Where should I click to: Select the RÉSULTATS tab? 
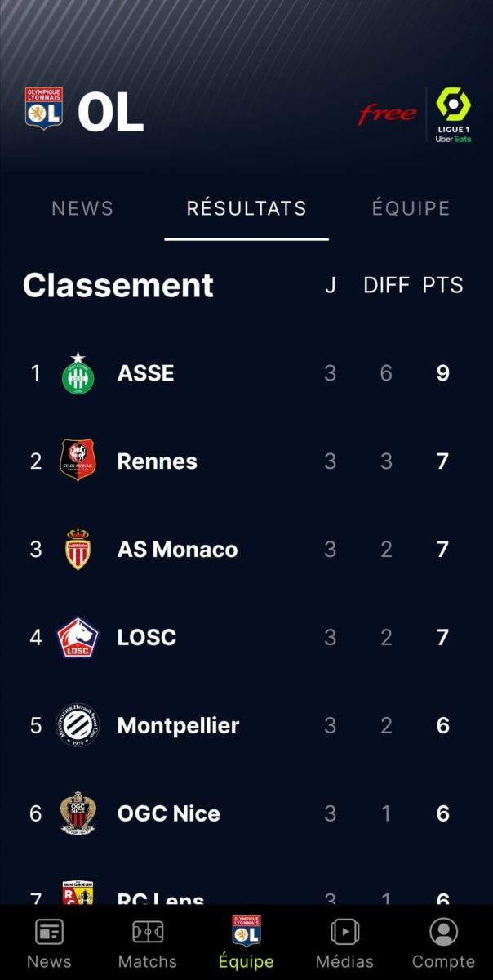(246, 208)
